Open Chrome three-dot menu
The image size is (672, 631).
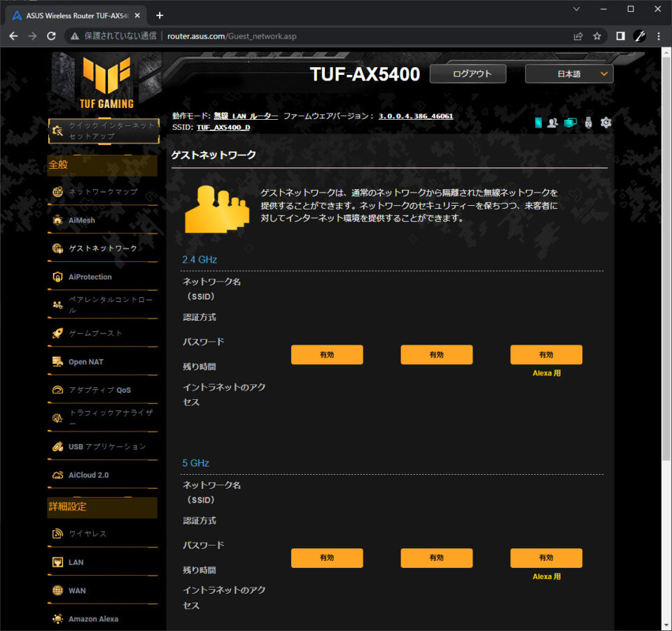point(659,36)
